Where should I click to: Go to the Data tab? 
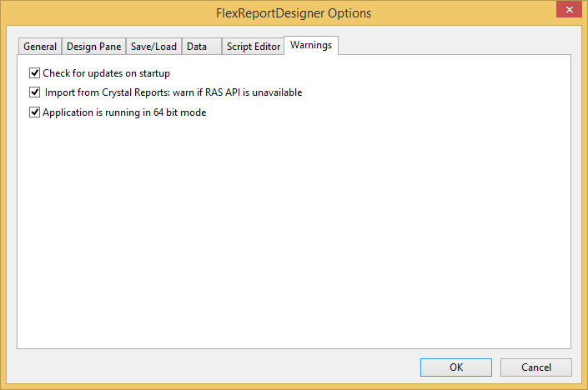point(197,47)
